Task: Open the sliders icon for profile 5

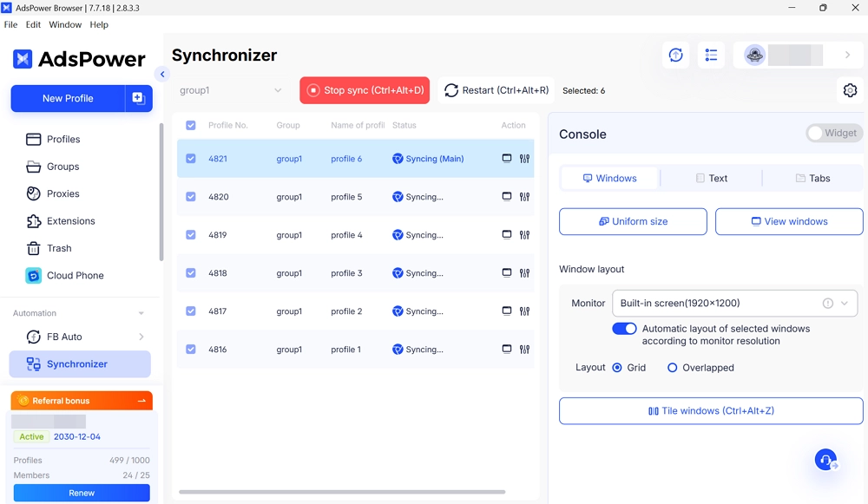Action: [524, 197]
